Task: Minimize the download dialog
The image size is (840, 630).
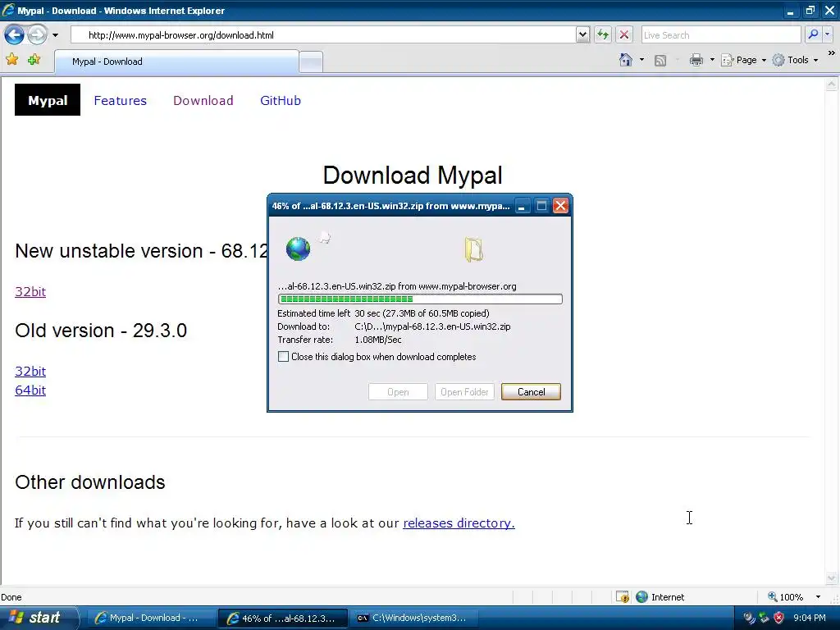Action: [521, 206]
